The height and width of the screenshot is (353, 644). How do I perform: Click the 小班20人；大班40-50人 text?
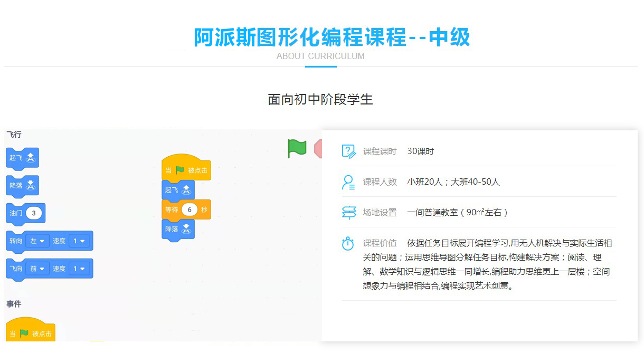click(x=453, y=182)
